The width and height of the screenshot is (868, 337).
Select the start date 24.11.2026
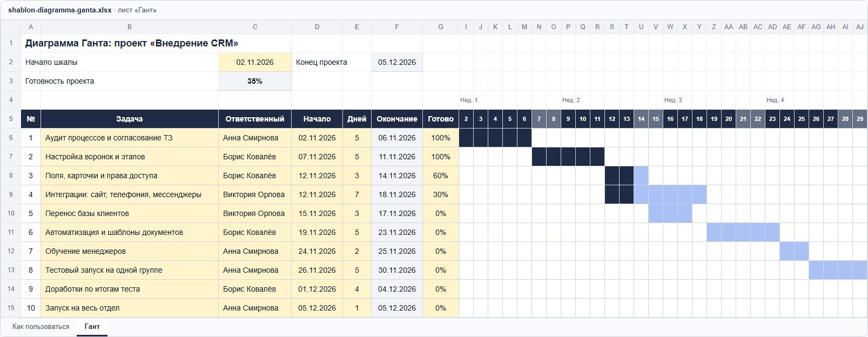(317, 251)
